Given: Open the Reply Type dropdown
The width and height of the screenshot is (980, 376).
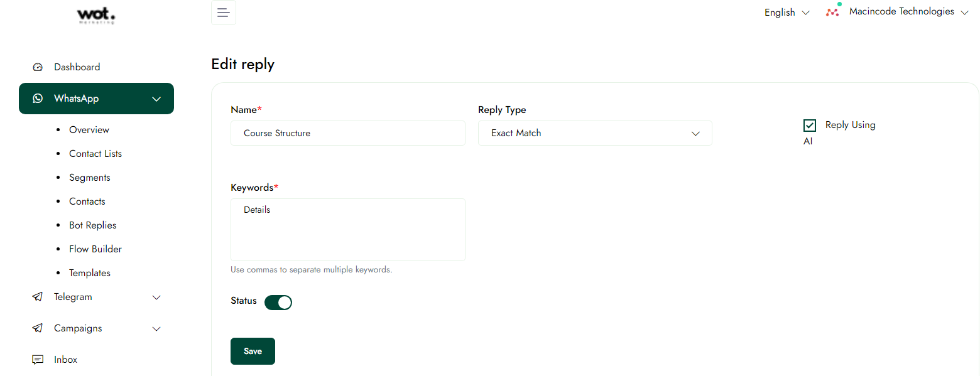Looking at the screenshot, I should pyautogui.click(x=595, y=133).
